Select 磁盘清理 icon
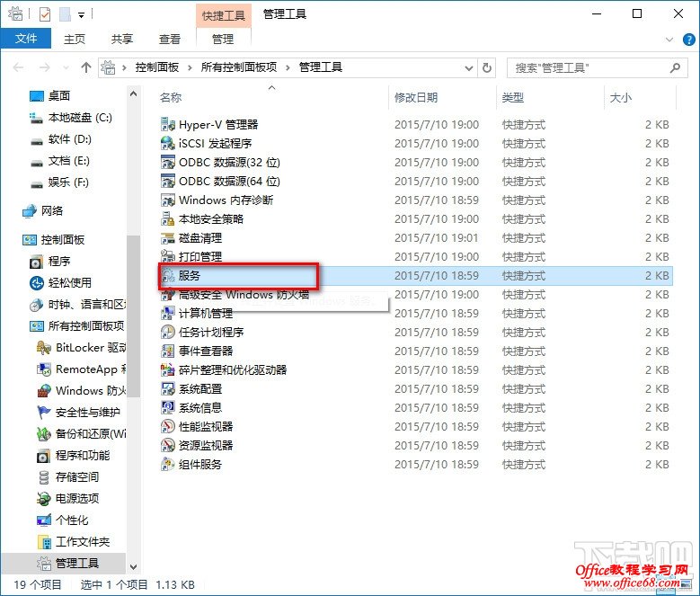Viewport: 700px width, 596px height. tap(167, 238)
